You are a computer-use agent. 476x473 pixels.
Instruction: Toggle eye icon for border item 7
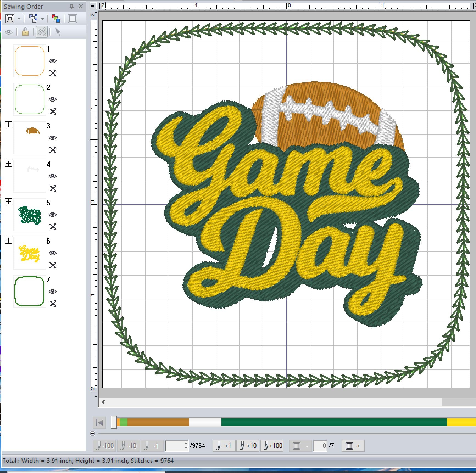pyautogui.click(x=53, y=292)
